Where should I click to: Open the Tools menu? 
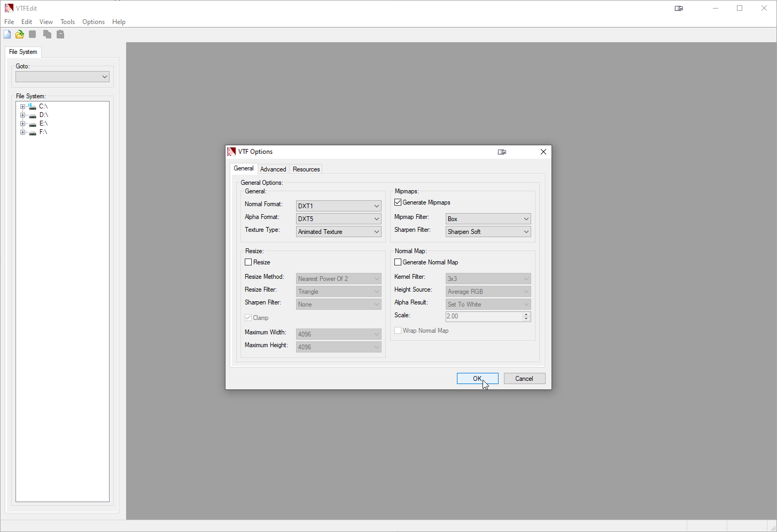point(67,22)
